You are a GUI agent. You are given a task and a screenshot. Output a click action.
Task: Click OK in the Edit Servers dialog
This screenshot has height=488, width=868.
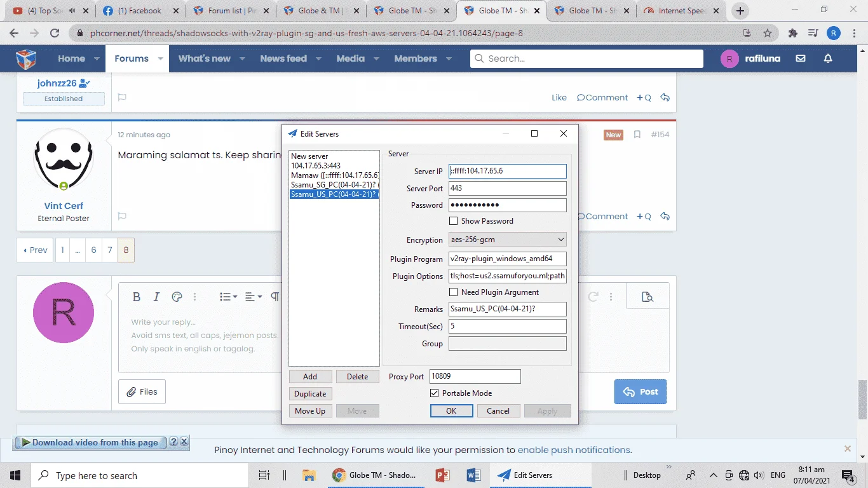(451, 411)
